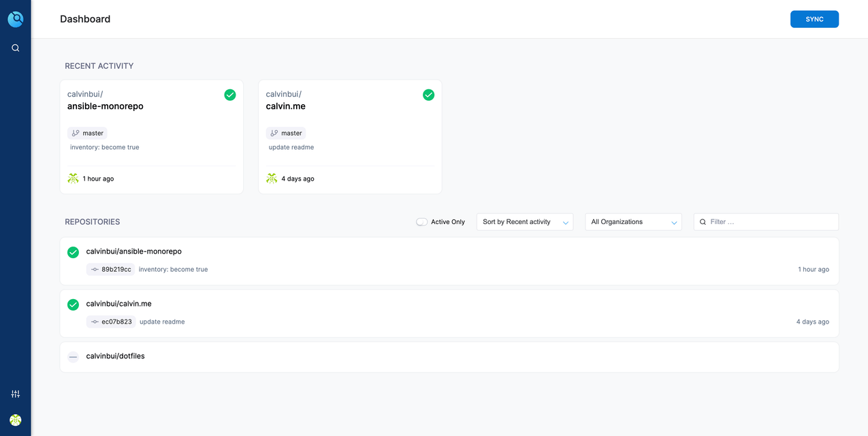Click the green check beside calvinbui/calvin.me row
The width and height of the screenshot is (868, 436).
[x=73, y=305]
